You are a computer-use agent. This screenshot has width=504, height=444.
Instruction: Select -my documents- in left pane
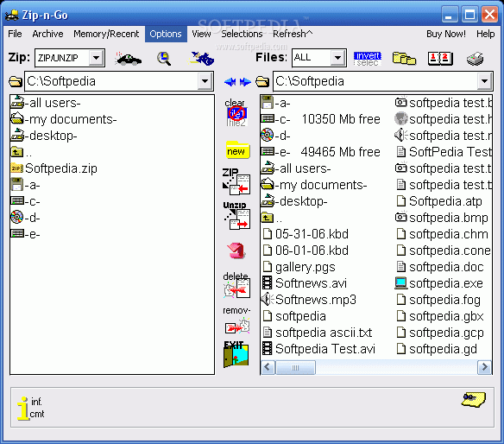(x=64, y=119)
